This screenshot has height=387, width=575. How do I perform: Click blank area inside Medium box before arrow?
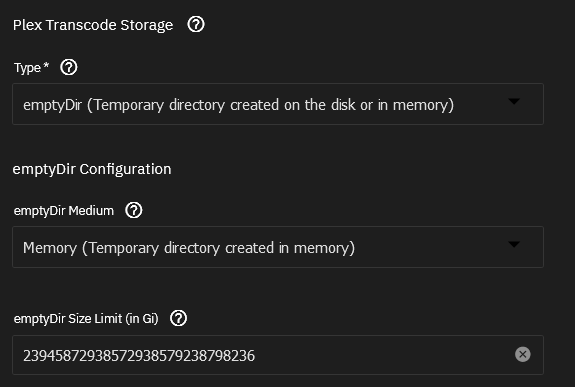coord(429,248)
